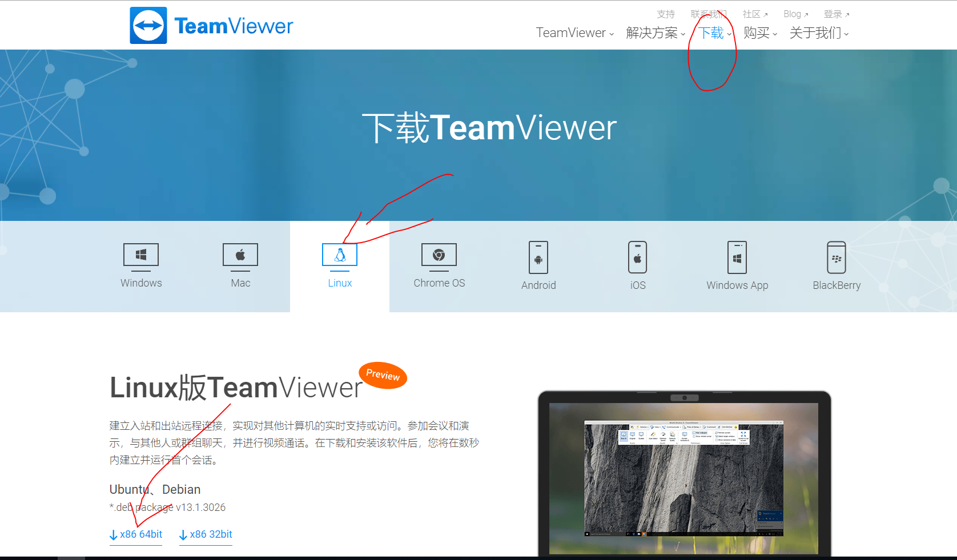Select the iOS phone icon
Screen dimensions: 957x560
pyautogui.click(x=638, y=257)
